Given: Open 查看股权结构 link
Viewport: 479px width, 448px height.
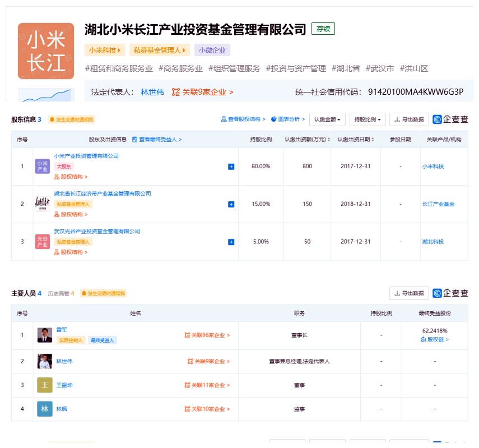Looking at the screenshot, I should 243,119.
